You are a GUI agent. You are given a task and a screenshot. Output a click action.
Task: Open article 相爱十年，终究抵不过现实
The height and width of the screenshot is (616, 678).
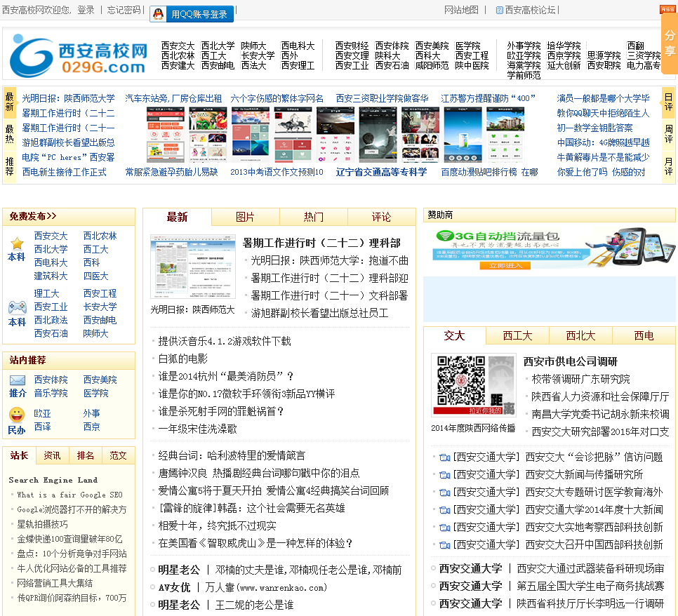(217, 526)
